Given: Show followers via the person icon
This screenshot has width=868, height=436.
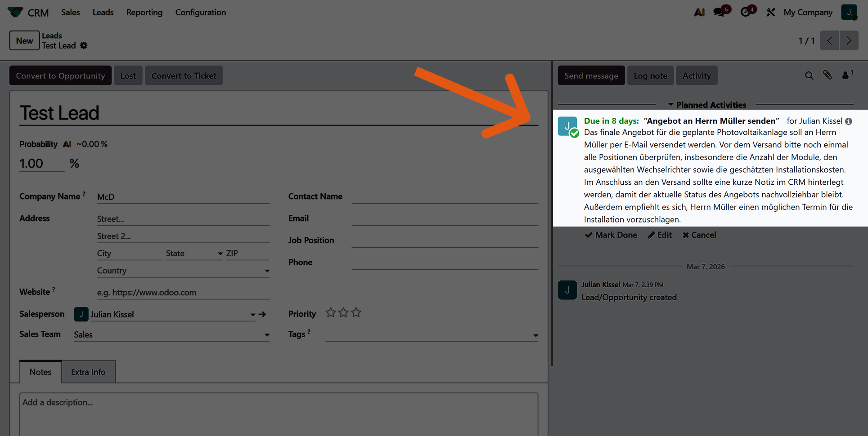Looking at the screenshot, I should pyautogui.click(x=846, y=76).
